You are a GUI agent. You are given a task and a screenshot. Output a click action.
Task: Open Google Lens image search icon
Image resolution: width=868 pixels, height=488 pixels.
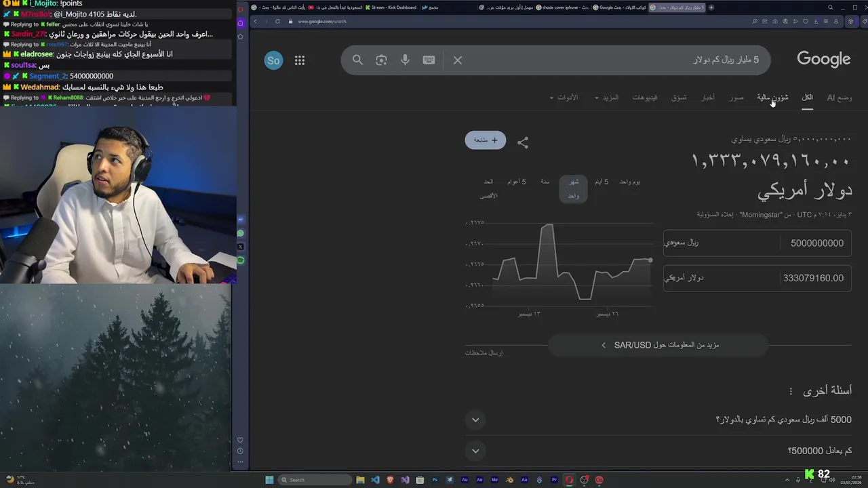(x=381, y=60)
